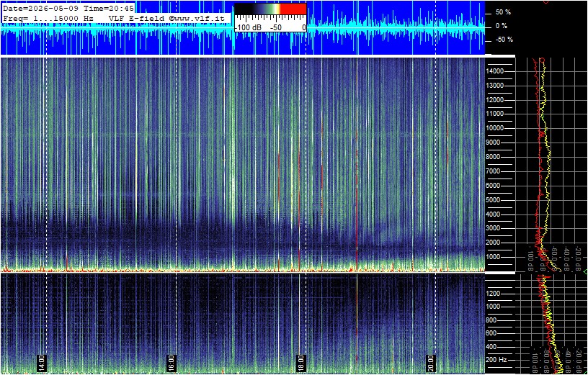Image resolution: width=588 pixels, height=375 pixels.
Task: Click the 8000 frequency axis label
Action: tap(494, 157)
